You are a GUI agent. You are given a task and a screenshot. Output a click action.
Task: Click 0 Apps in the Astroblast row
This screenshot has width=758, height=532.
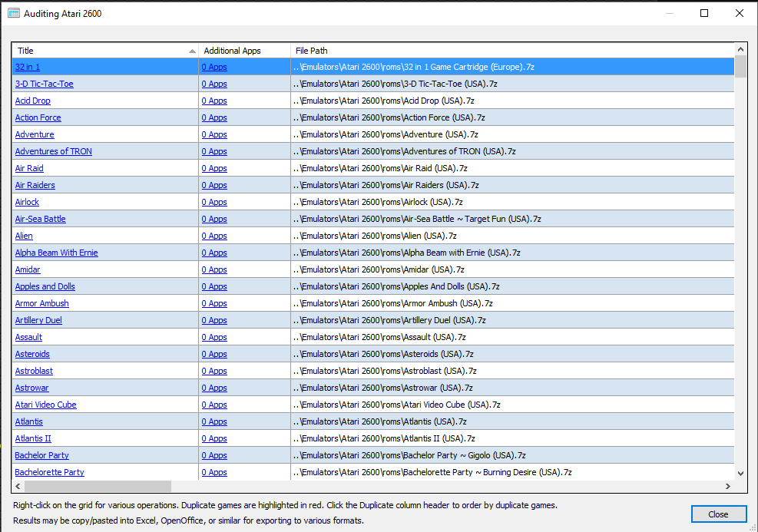(x=214, y=371)
